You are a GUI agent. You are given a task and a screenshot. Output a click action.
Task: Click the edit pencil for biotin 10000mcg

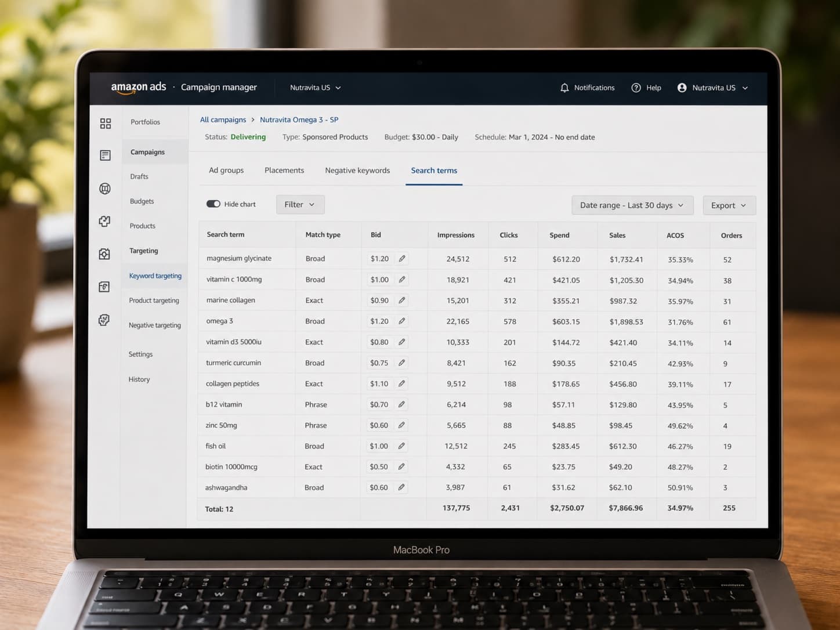point(401,467)
